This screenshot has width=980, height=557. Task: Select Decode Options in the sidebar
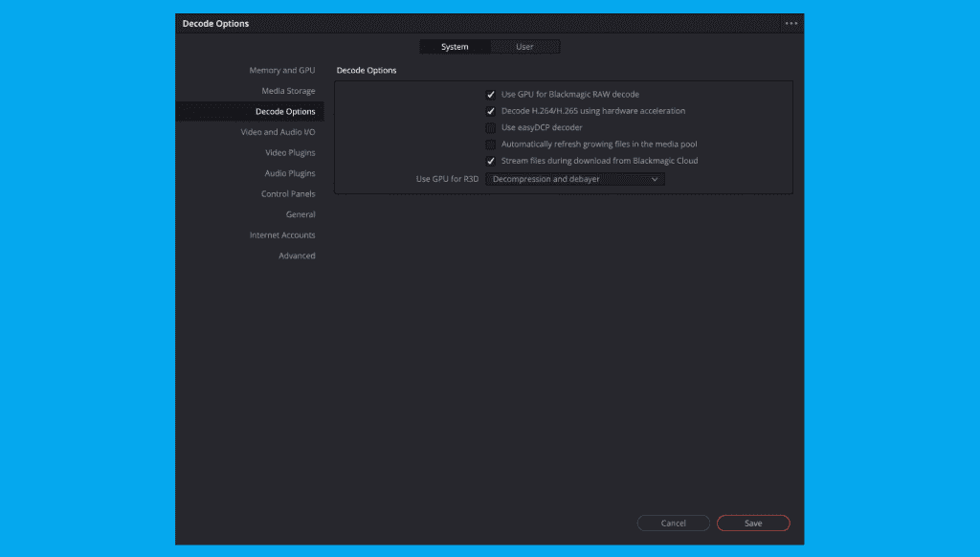[x=285, y=112]
